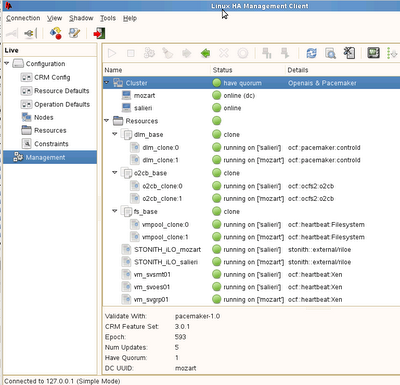The image size is (400, 385).
Task: Click the green left-arrow unmigrate icon
Action: click(x=205, y=53)
